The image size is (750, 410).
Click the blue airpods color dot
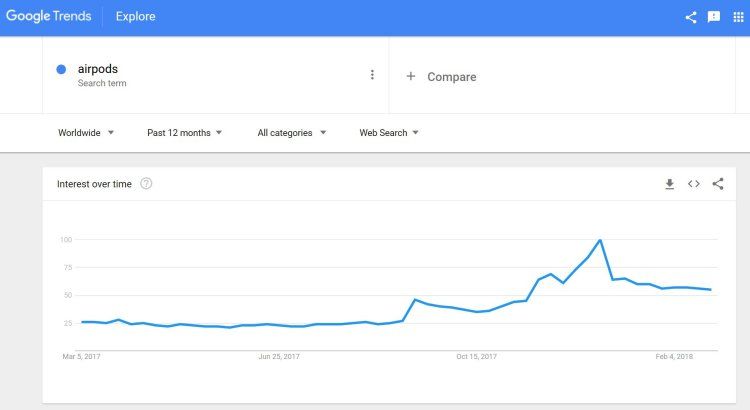pos(61,70)
